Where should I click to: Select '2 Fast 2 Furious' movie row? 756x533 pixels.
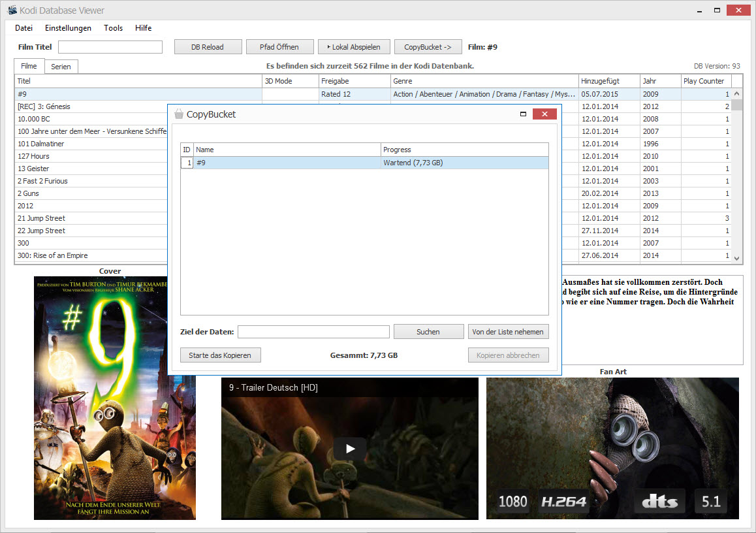[x=91, y=182]
